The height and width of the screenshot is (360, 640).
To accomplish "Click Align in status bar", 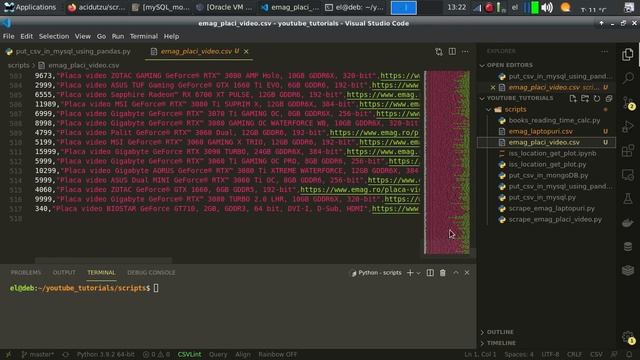I will pyautogui.click(x=243, y=354).
